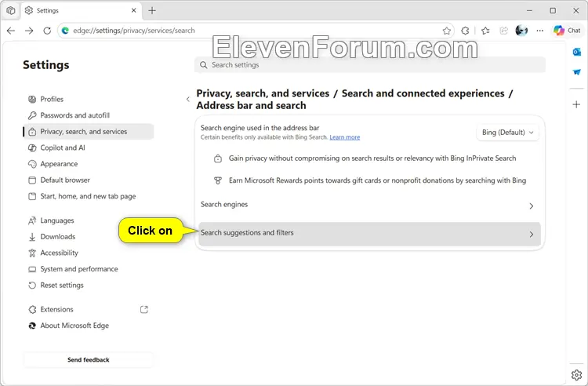Screen dimensions: 588x386
Task: Open sidebar settings gear icon
Action: (577, 374)
